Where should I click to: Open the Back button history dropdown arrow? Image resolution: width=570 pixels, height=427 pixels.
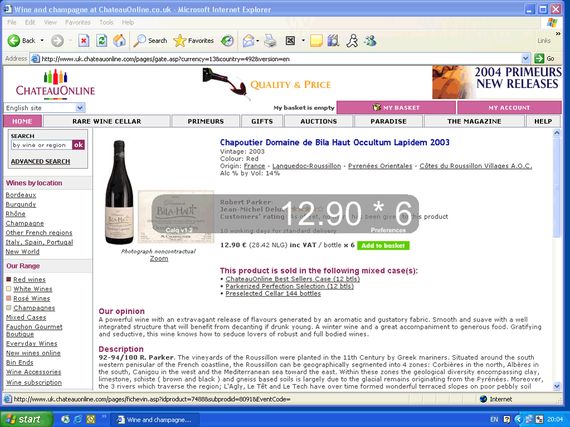pyautogui.click(x=42, y=41)
